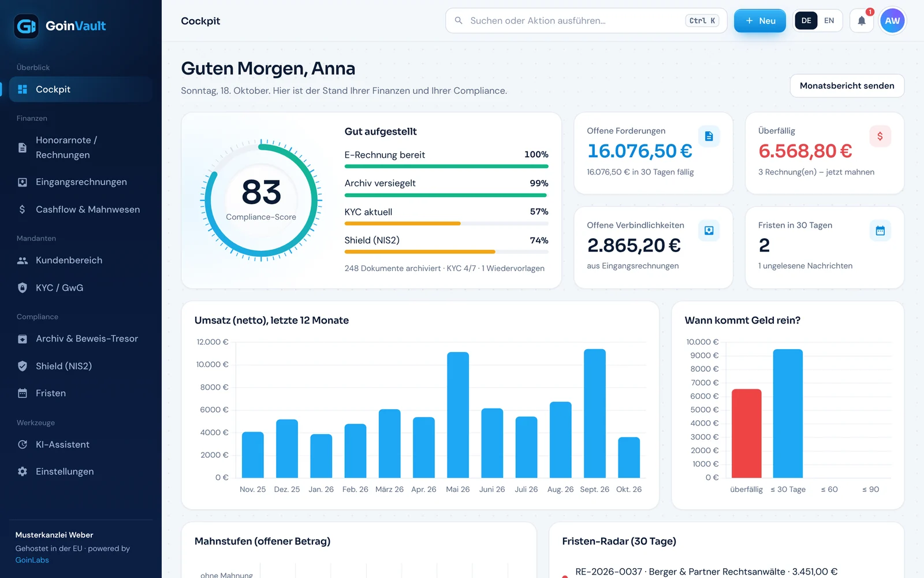Click the 6.568,80 € overdue amount
Image resolution: width=924 pixels, height=578 pixels.
(x=805, y=151)
